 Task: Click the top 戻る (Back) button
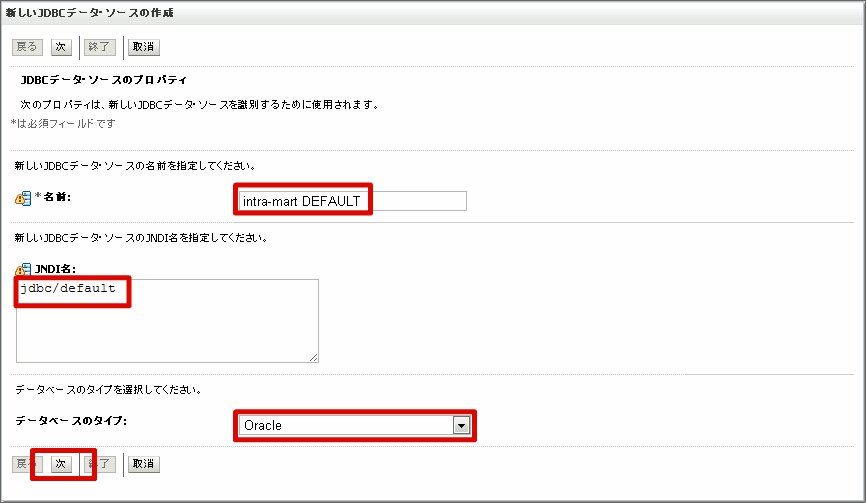pos(27,47)
